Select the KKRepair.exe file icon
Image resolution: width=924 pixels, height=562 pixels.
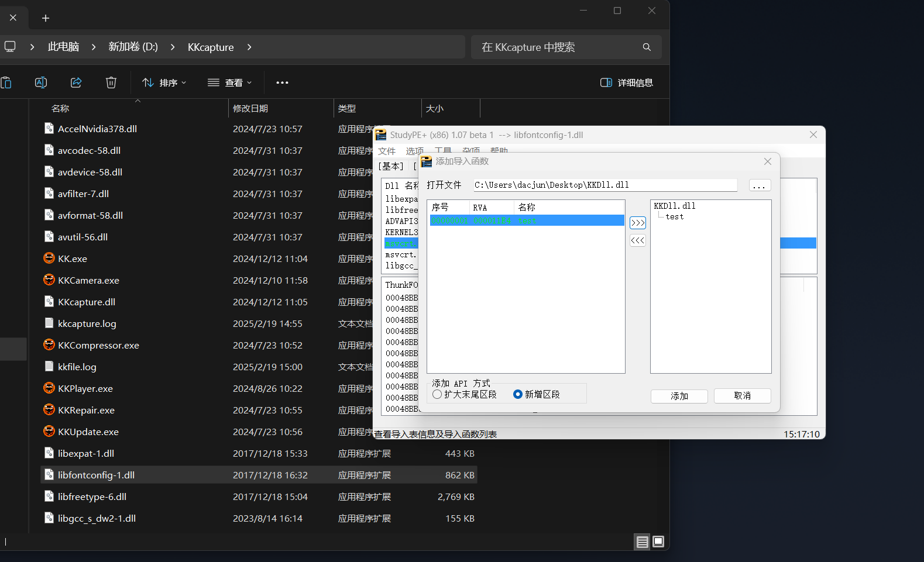coord(49,410)
